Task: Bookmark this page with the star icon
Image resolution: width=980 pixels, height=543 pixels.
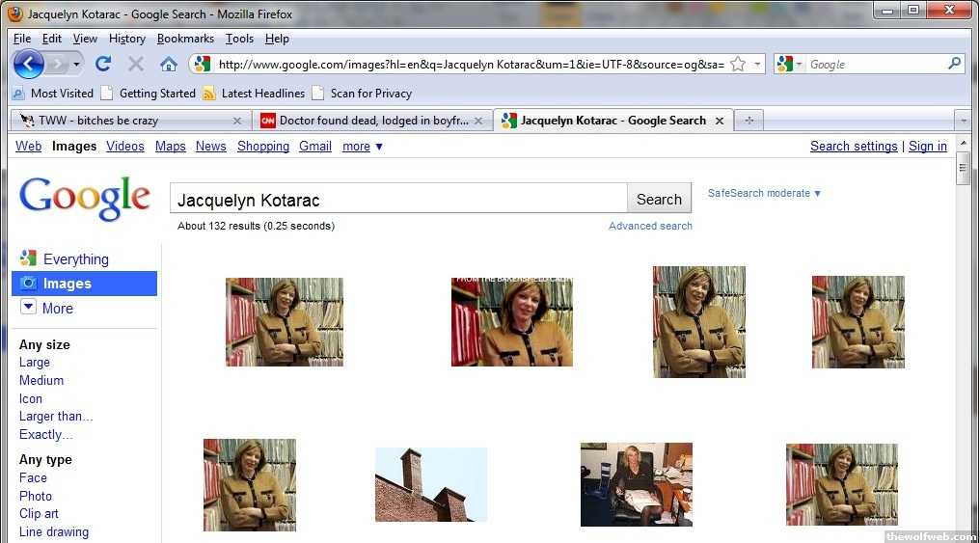Action: click(x=738, y=64)
